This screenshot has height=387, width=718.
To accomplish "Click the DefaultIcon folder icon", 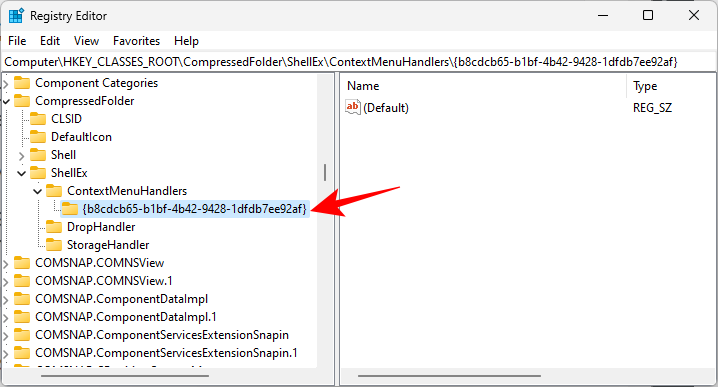I will (x=38, y=136).
